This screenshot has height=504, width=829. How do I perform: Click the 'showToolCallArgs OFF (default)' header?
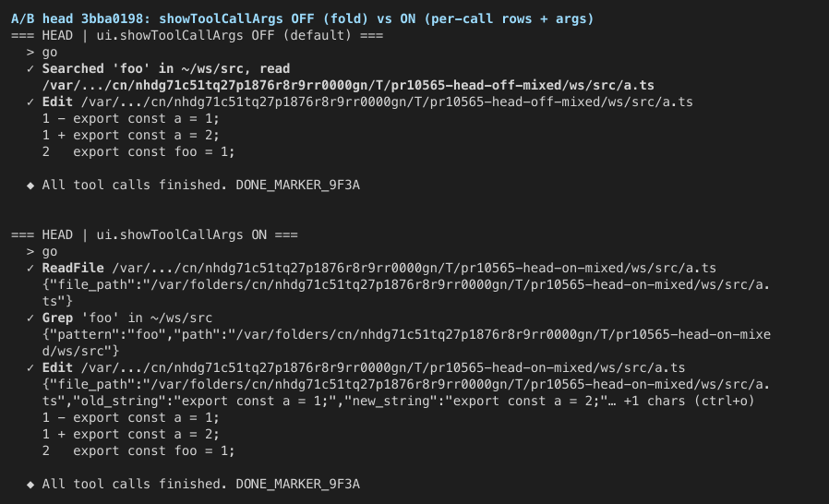coord(198,35)
